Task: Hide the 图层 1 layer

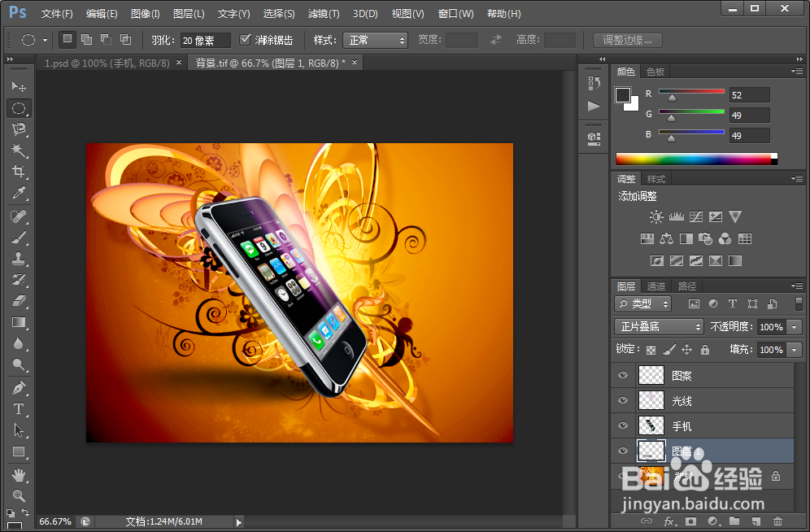Action: point(622,451)
